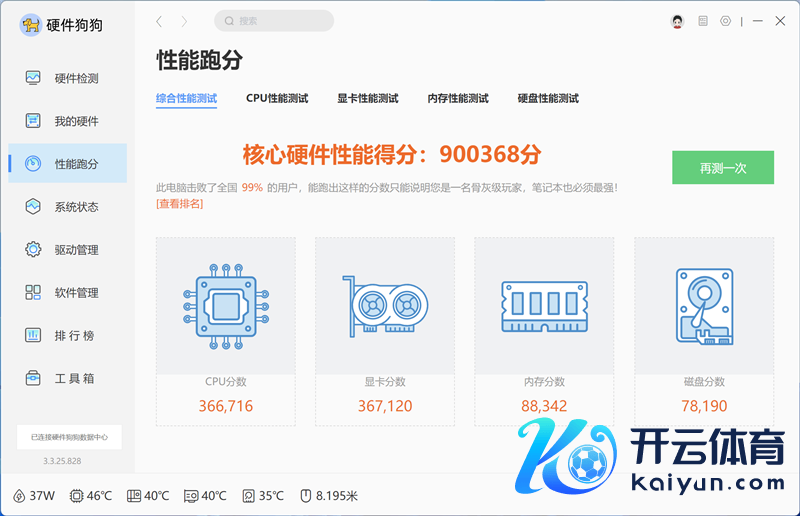The height and width of the screenshot is (516, 800).
Task: Switch to CPU性能测试 tab
Action: tap(277, 99)
